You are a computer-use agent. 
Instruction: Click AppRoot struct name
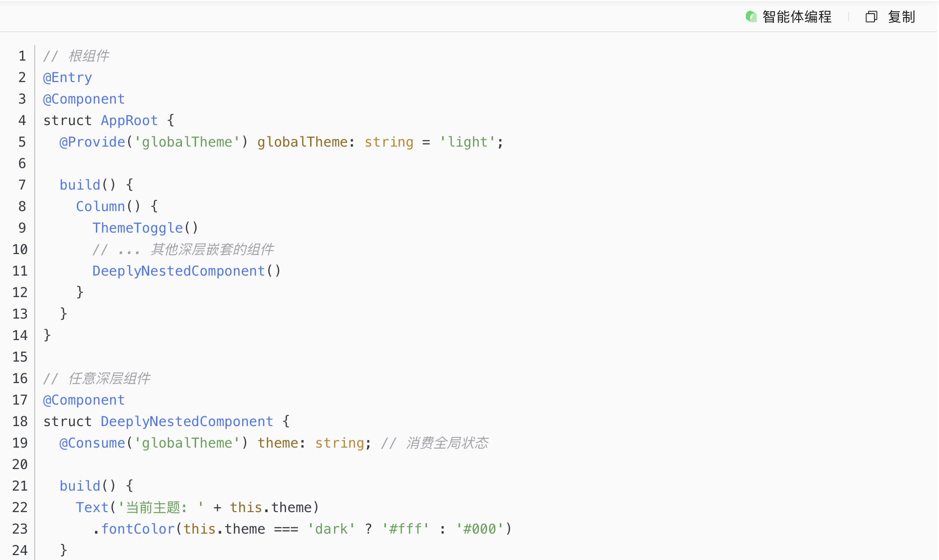coord(129,121)
